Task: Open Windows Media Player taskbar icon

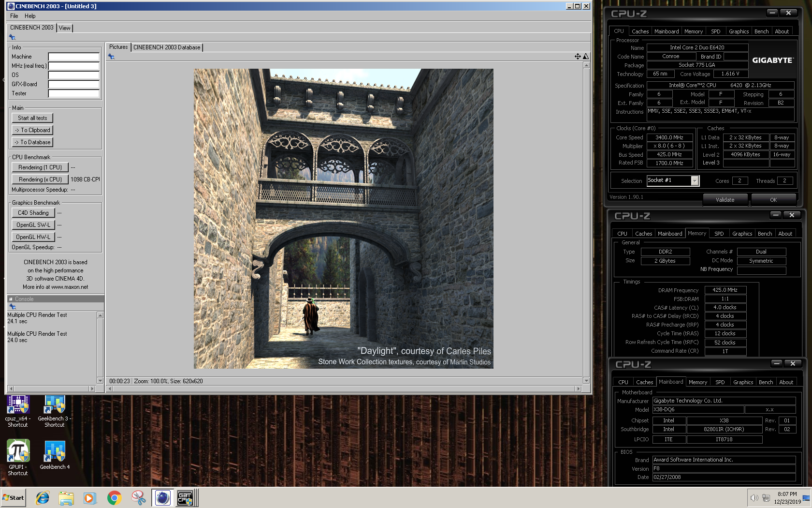Action: (90, 497)
